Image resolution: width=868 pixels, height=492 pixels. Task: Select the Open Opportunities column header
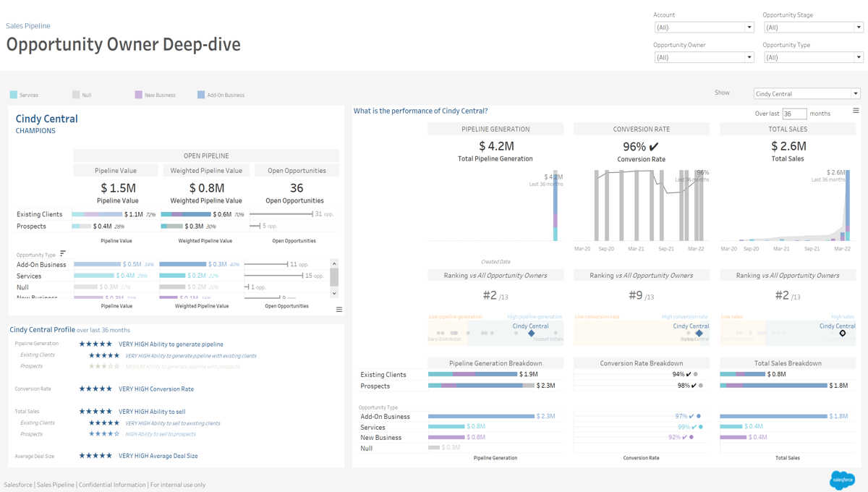coord(297,171)
